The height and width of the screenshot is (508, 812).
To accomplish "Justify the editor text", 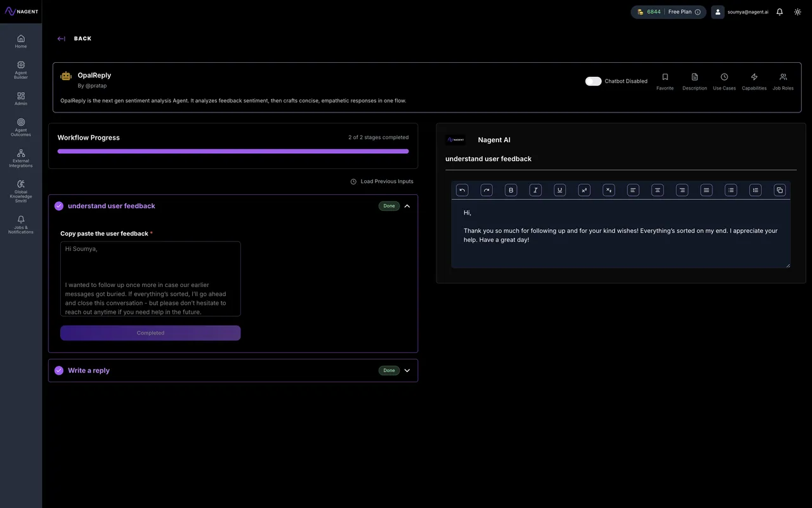I will [x=707, y=190].
